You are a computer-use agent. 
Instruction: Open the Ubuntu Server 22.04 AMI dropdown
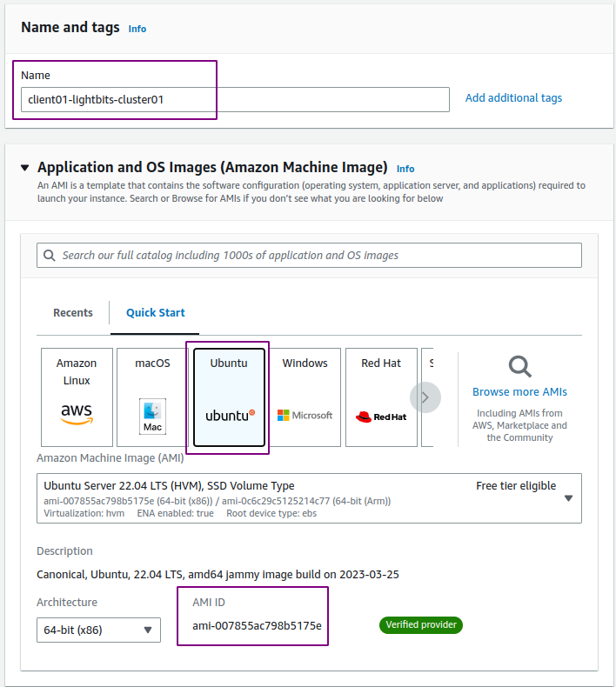(x=309, y=498)
